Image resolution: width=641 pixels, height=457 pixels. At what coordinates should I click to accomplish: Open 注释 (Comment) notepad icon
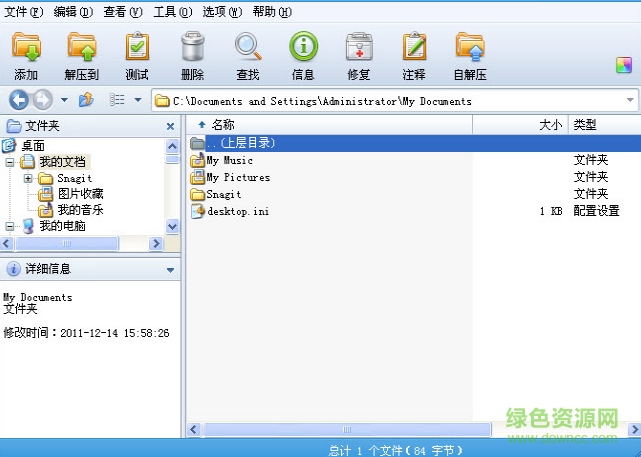coord(414,56)
